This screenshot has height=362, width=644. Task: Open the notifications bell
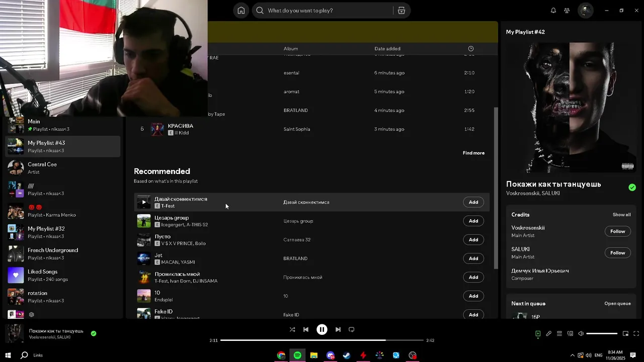pyautogui.click(x=553, y=11)
